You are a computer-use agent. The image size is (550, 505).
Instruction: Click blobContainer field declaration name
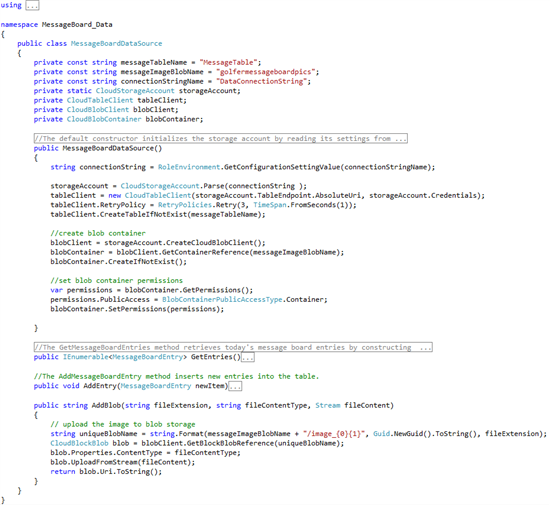pyautogui.click(x=172, y=119)
